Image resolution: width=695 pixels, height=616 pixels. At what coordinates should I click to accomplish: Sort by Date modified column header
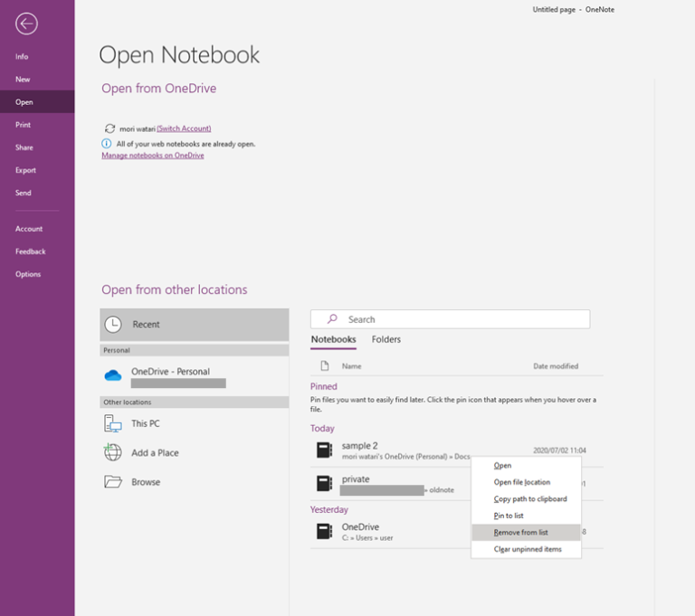click(556, 366)
